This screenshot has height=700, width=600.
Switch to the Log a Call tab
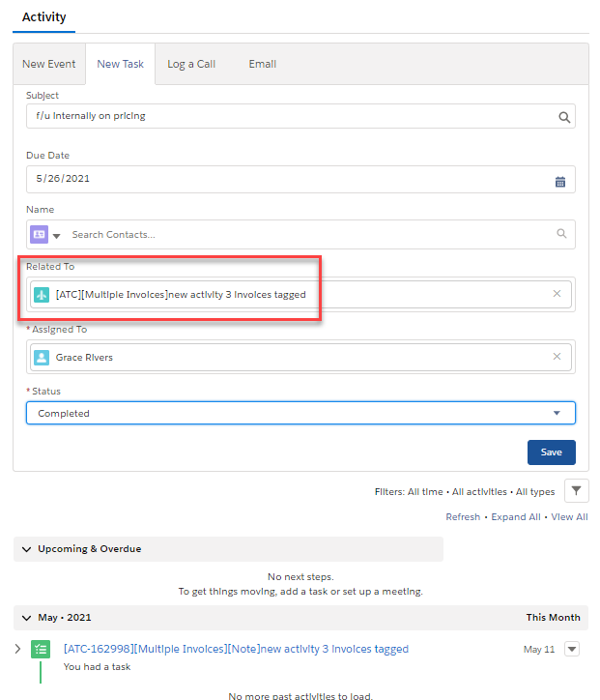(191, 64)
